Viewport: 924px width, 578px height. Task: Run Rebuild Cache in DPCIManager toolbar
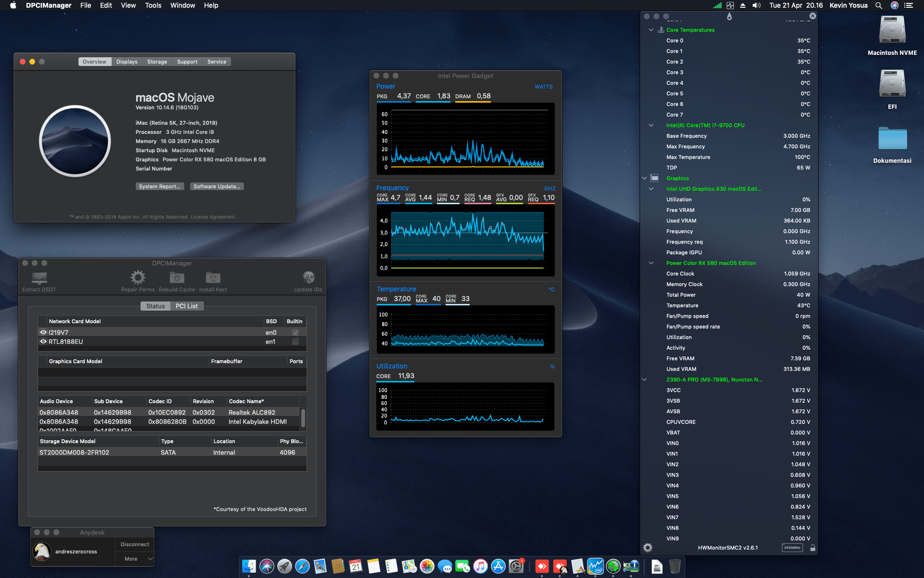[177, 277]
